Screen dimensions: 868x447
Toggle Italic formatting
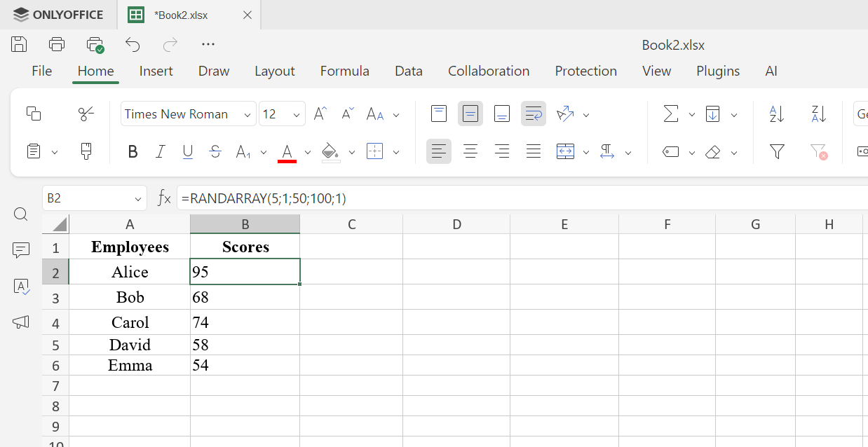tap(161, 152)
